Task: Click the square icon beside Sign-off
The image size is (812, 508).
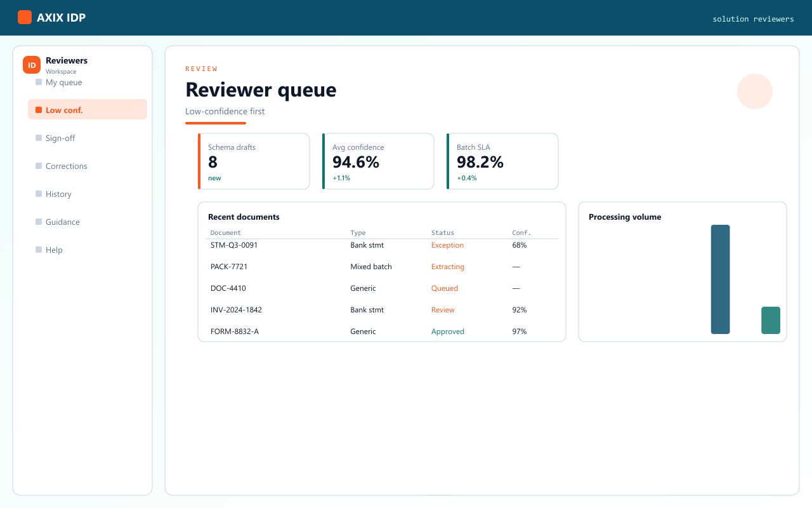Action: [39, 138]
